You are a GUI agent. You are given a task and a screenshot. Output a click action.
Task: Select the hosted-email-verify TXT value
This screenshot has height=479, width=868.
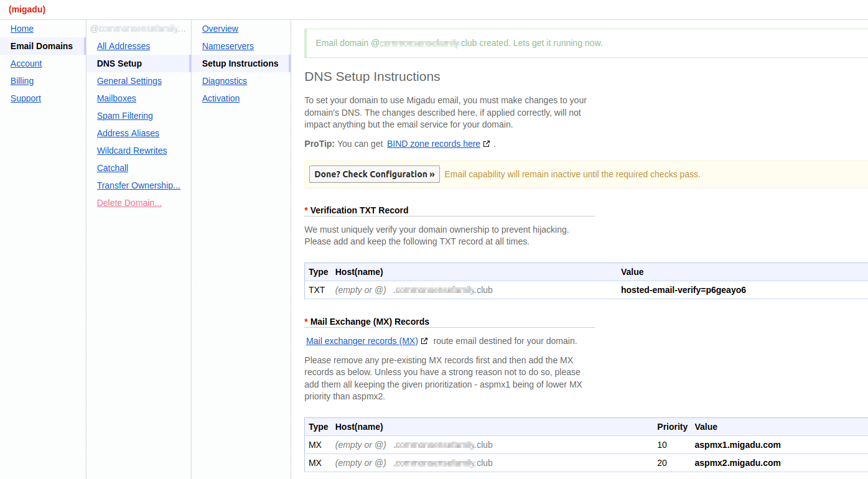coord(683,290)
